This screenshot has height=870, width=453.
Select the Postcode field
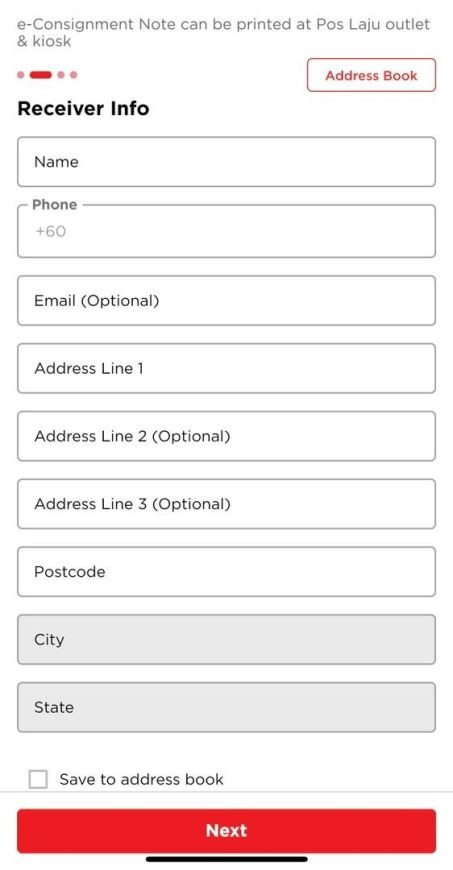pos(226,571)
